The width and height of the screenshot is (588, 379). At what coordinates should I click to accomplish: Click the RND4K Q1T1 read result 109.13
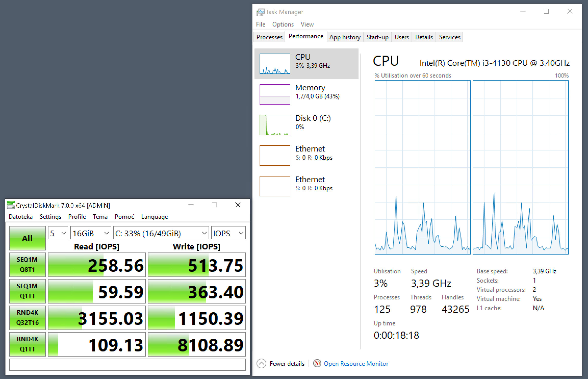(97, 344)
